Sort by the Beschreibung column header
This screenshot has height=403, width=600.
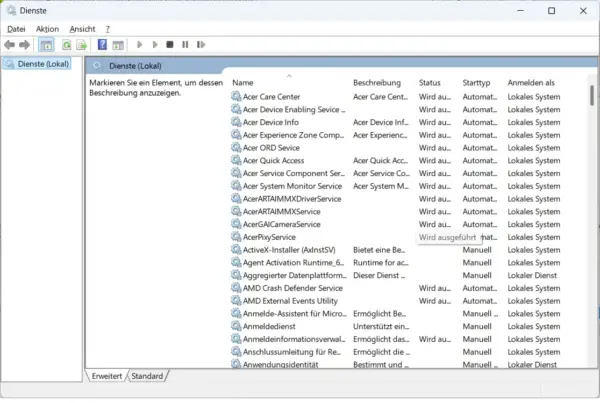(x=377, y=83)
